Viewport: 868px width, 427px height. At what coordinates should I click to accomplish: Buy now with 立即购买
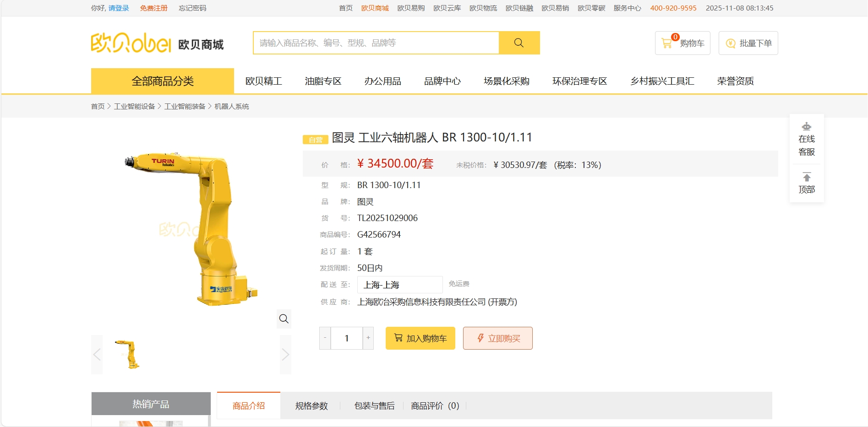(x=498, y=338)
